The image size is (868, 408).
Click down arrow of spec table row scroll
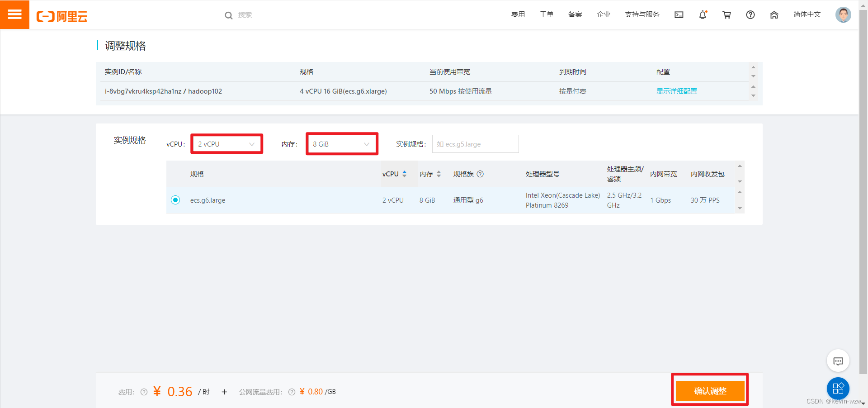(740, 209)
